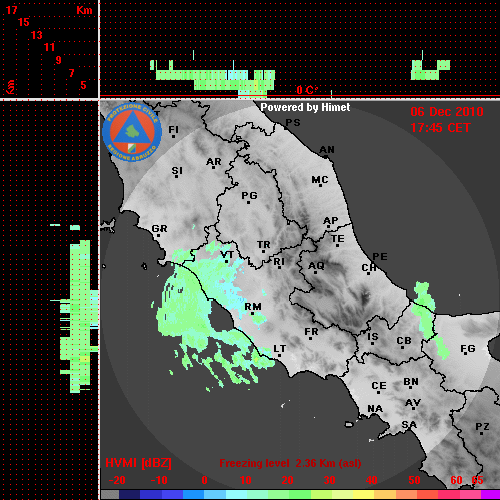Click the 06 Dec 2010 date label
This screenshot has width=500, height=500.
[x=447, y=112]
